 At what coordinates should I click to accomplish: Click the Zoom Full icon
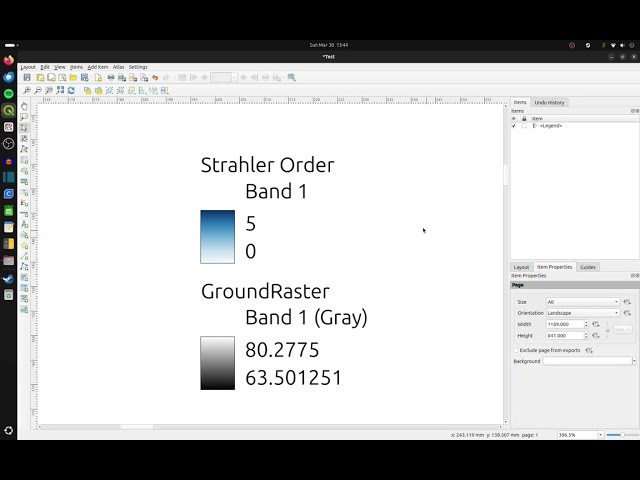(60, 90)
